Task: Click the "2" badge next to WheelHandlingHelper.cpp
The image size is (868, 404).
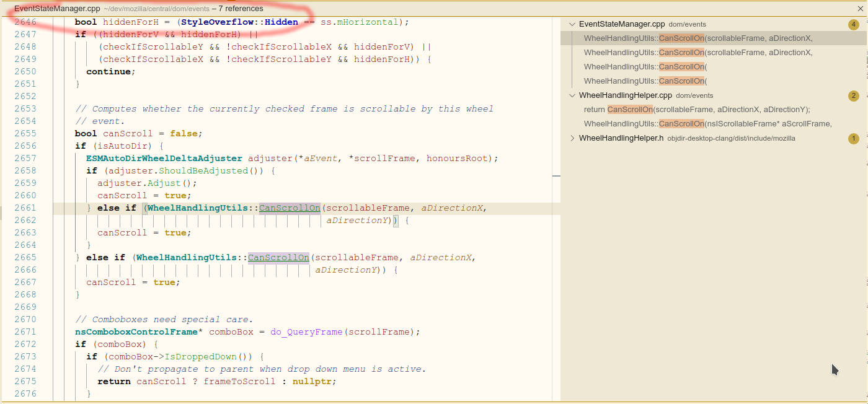Action: [854, 95]
